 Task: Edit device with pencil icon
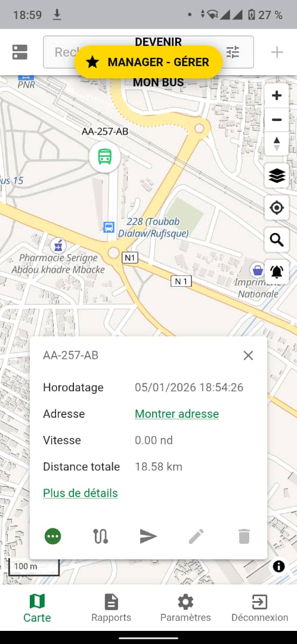point(196,537)
